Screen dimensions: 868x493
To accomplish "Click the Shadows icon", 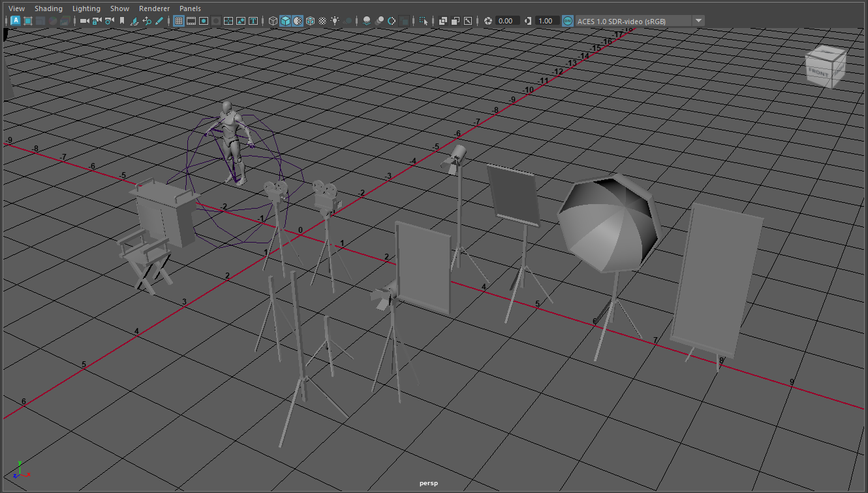I will click(348, 21).
